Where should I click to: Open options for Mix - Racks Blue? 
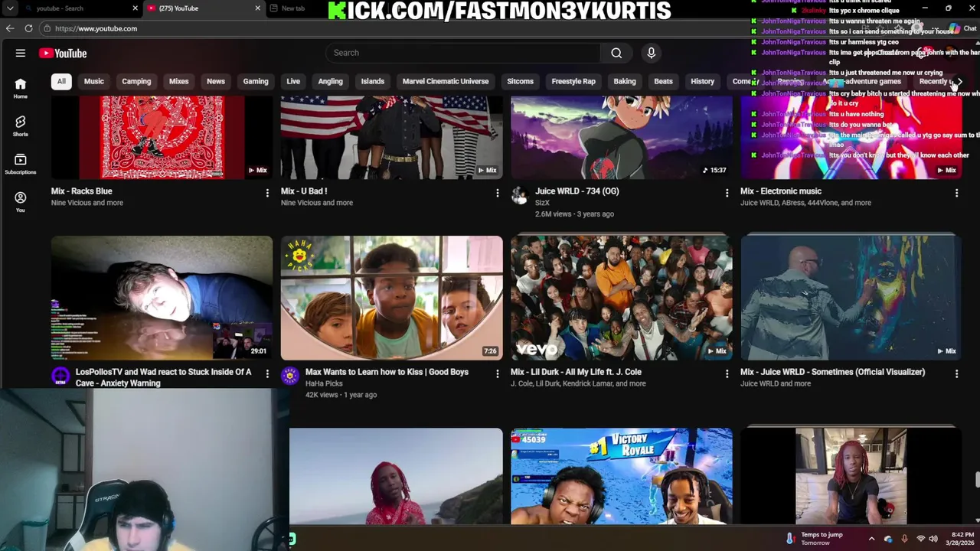(267, 193)
